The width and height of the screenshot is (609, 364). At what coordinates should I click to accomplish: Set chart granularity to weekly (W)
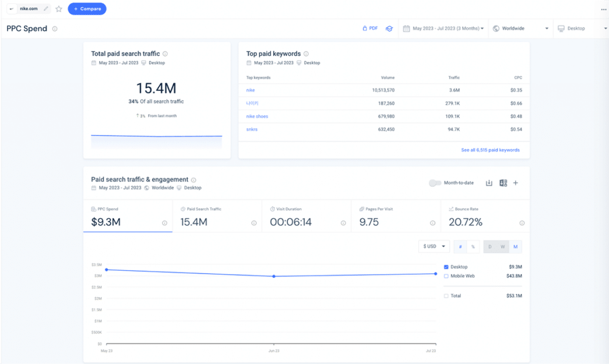(x=503, y=247)
